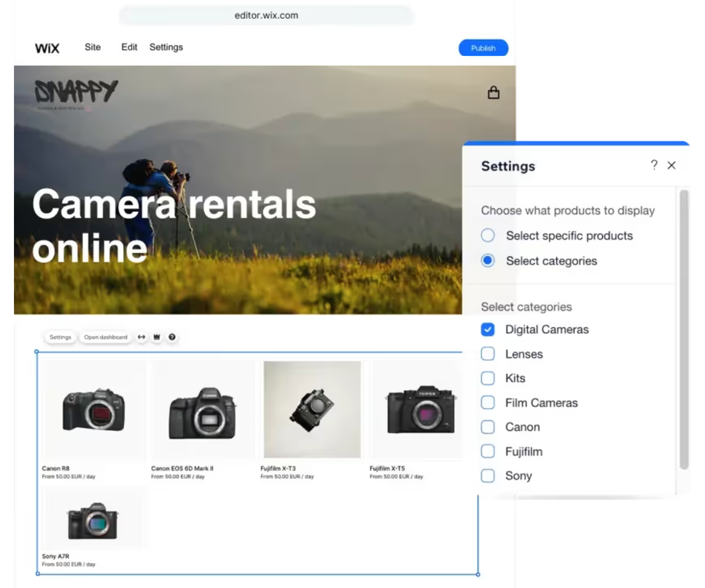Choose the Select specific products option
The image size is (705, 588).
(x=488, y=235)
